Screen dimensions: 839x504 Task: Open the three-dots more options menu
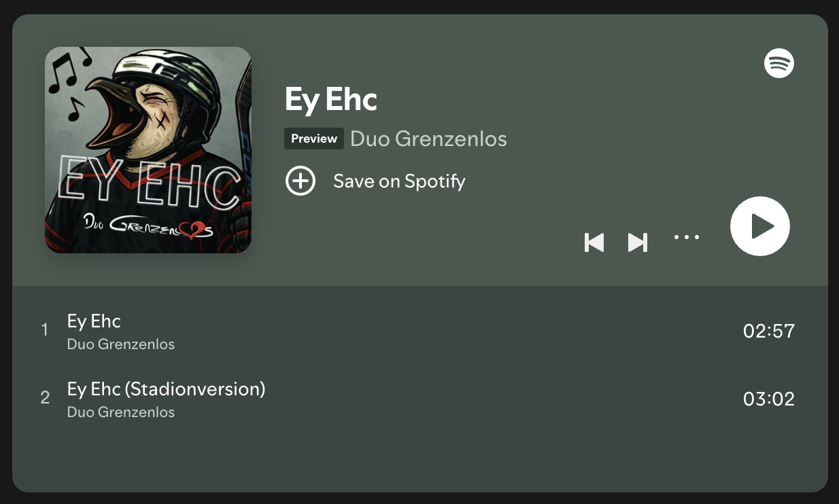click(687, 237)
